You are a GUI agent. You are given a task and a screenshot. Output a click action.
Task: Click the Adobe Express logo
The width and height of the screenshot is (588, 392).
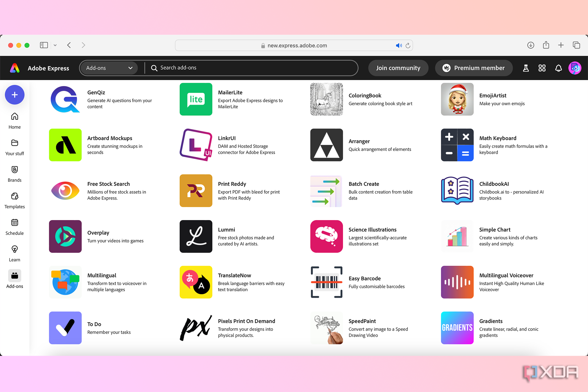[15, 68]
